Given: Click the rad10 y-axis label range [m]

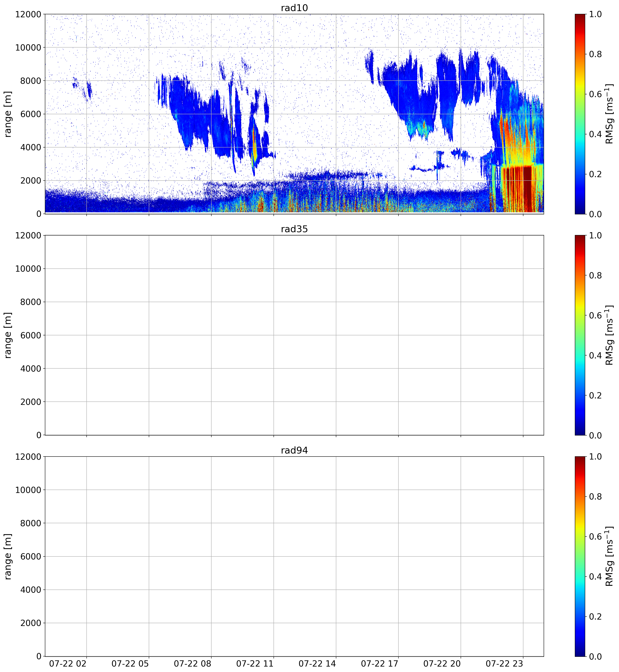Looking at the screenshot, I should 8,114.
